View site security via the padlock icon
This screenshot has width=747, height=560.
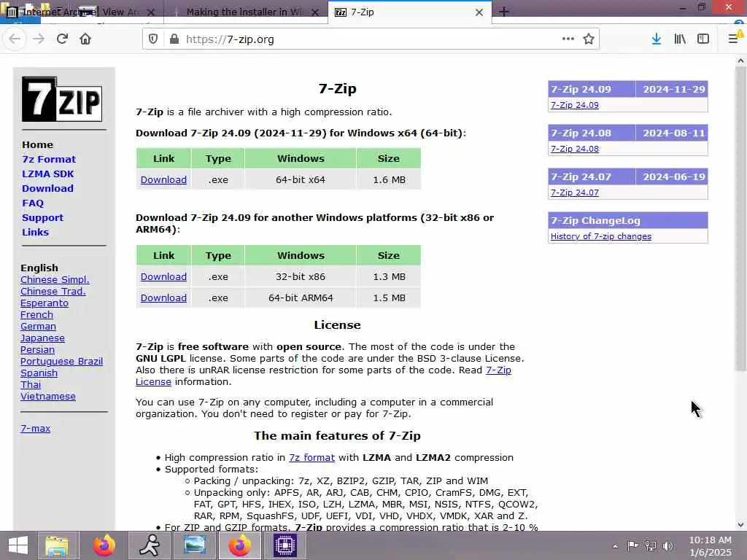pos(174,39)
